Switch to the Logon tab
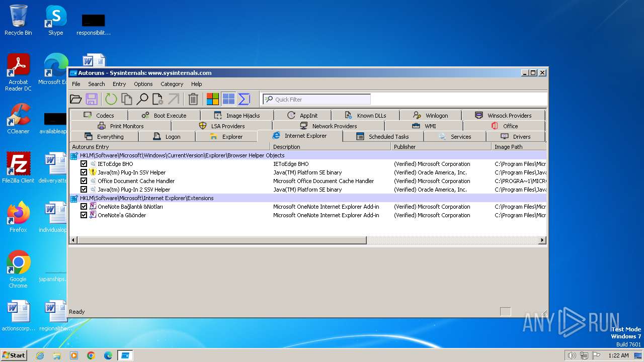The height and width of the screenshot is (362, 644). [x=167, y=137]
